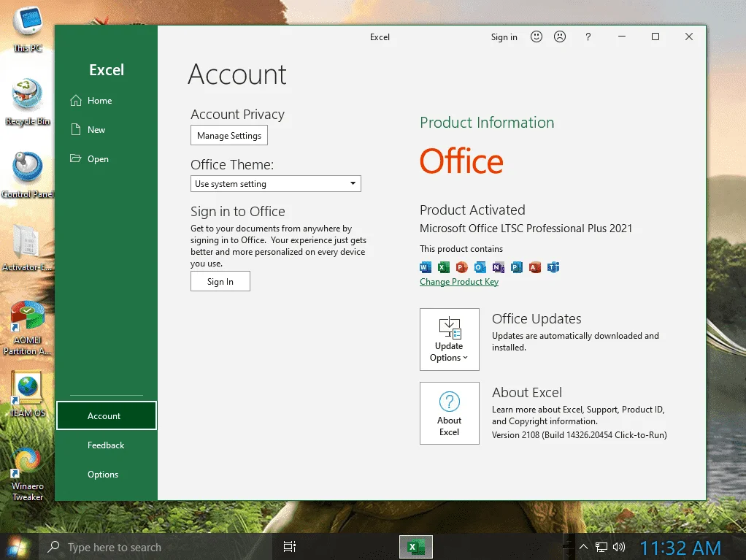The image size is (746, 560).
Task: Click the Word product icon
Action: pyautogui.click(x=426, y=267)
